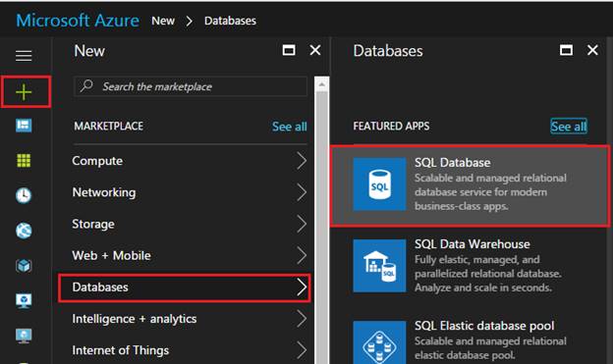Open the first monitor icon in sidebar
The height and width of the screenshot is (364, 613).
(x=24, y=301)
